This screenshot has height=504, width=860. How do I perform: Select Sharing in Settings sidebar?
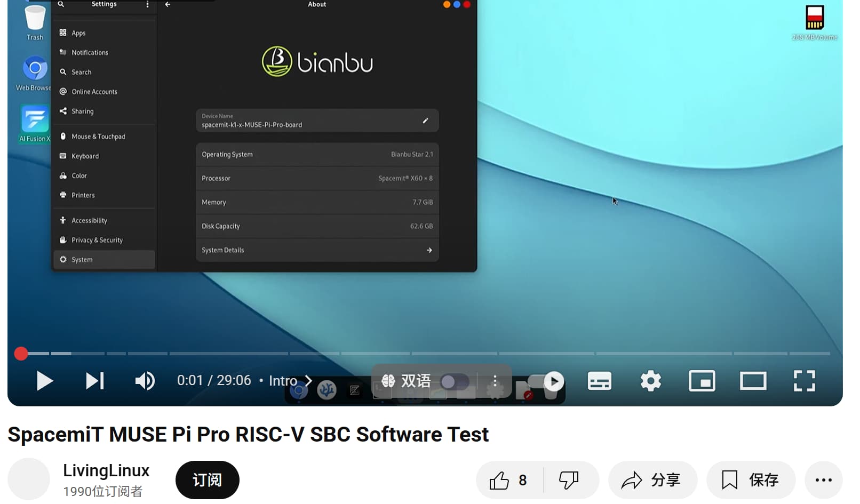pos(104,111)
